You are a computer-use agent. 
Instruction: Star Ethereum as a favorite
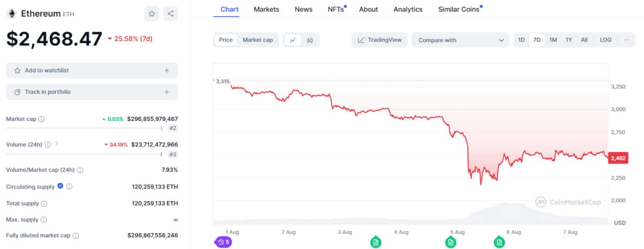[151, 14]
